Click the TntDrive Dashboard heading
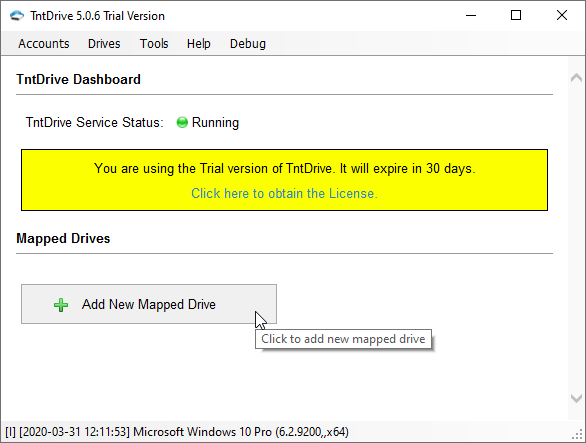 78,79
